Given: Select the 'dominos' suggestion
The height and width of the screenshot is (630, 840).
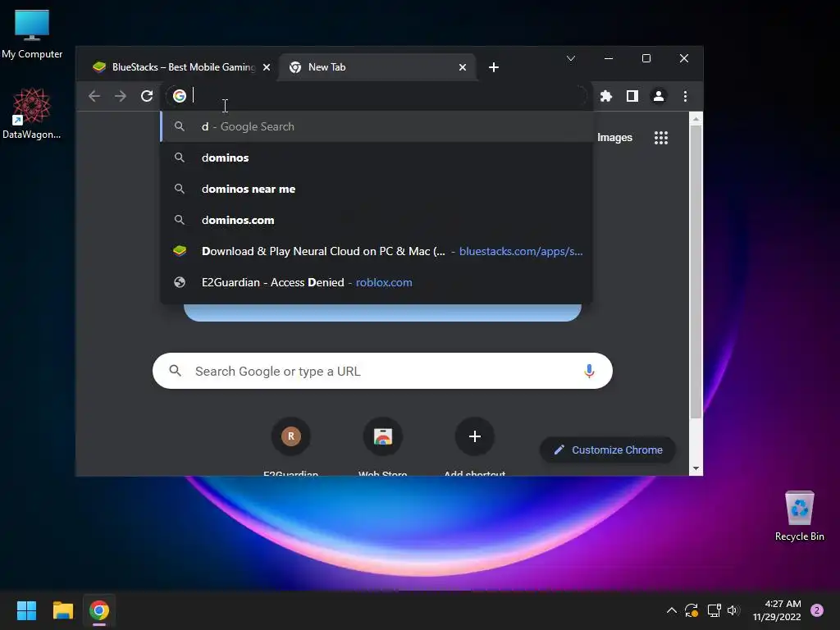Looking at the screenshot, I should tap(377, 157).
